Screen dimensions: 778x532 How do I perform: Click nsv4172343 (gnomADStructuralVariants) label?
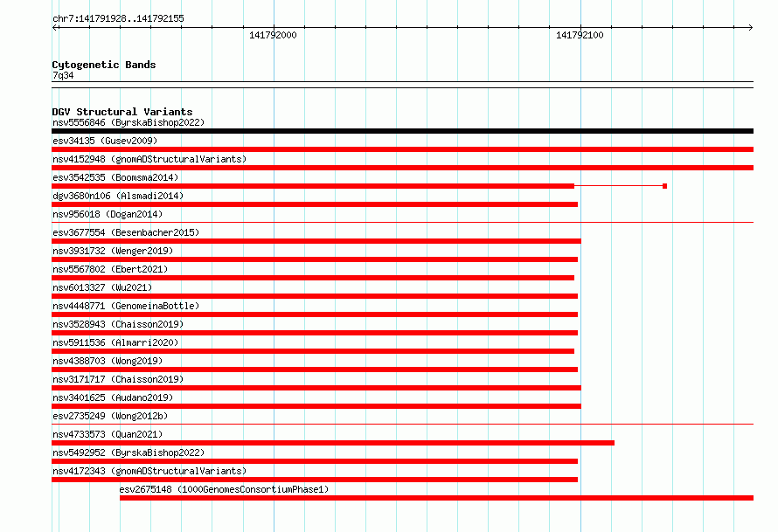[149, 471]
